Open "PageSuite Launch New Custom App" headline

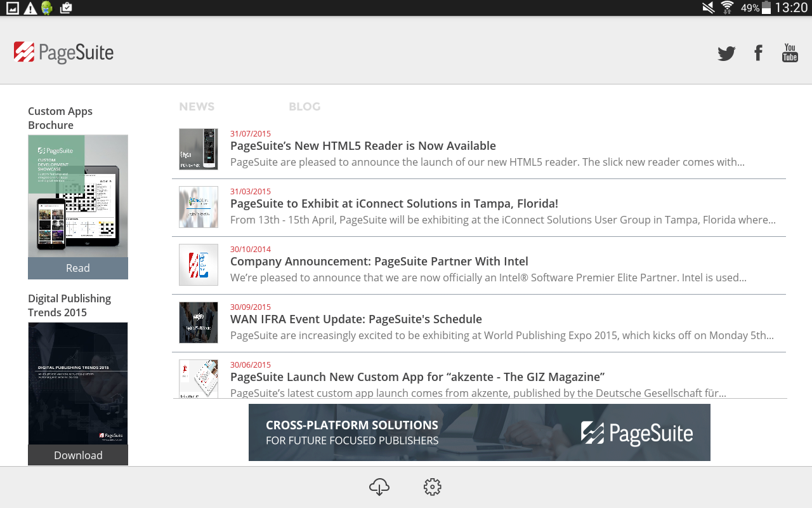[417, 377]
